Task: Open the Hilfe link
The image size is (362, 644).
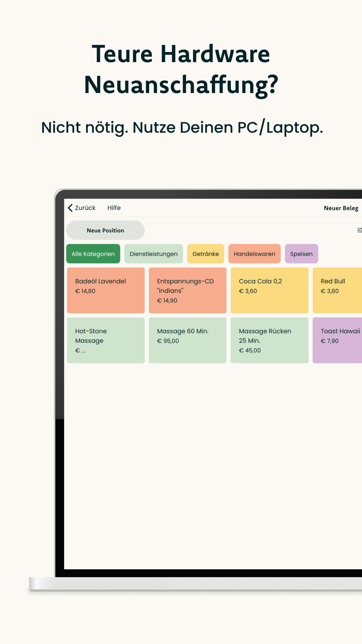Action: [x=114, y=208]
